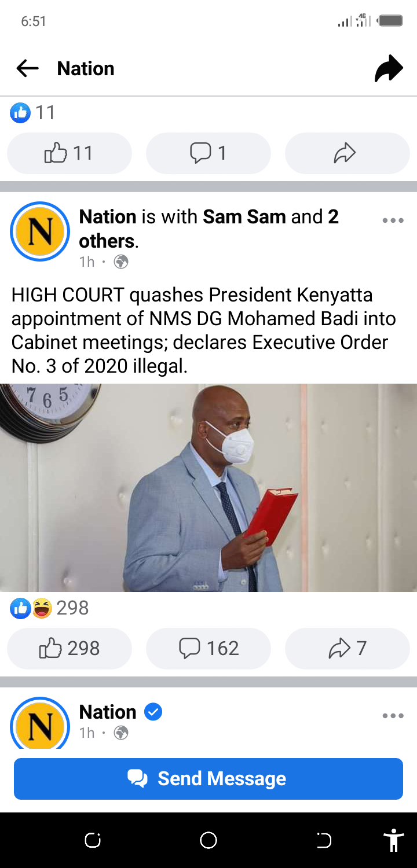
Task: Open the '2 others' tagged people link
Action: (x=209, y=229)
